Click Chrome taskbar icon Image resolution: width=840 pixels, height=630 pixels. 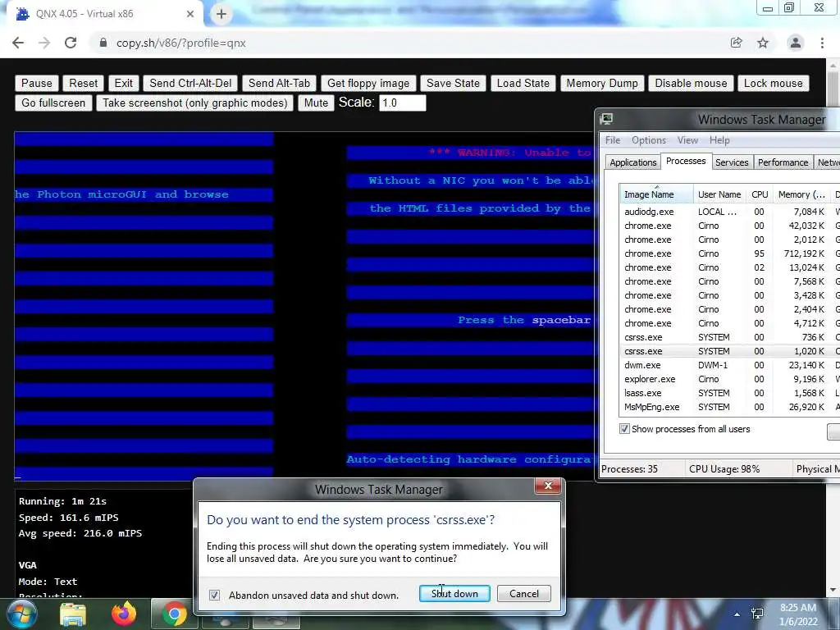click(174, 614)
